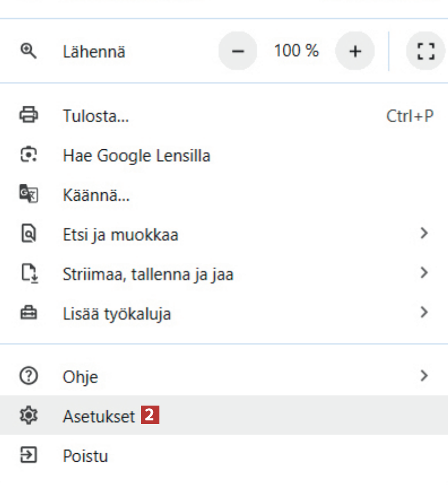Click the Etsi ja muokkaa document-search icon

click(x=28, y=234)
